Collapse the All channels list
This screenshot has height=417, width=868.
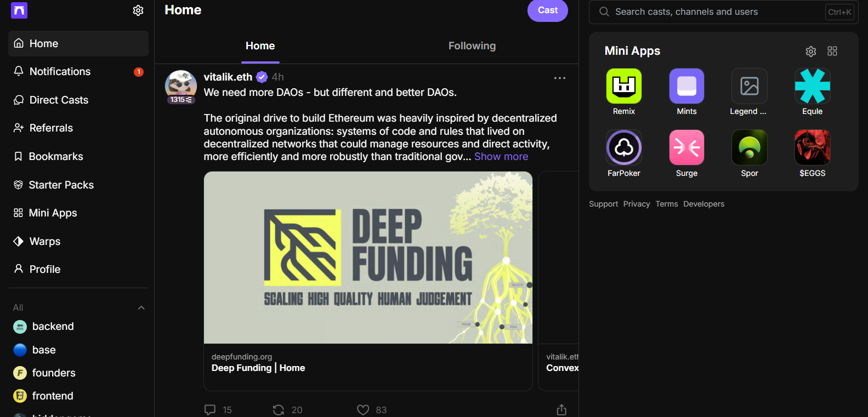point(141,307)
